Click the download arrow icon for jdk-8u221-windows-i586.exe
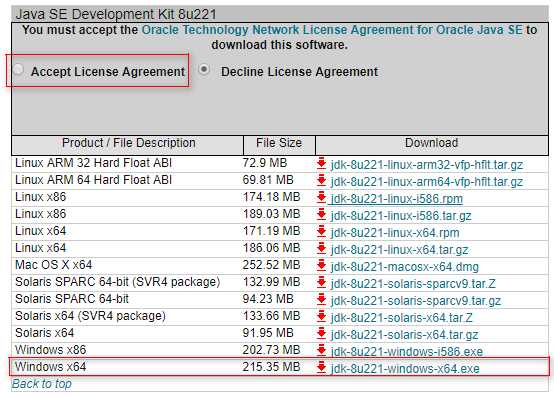Screen dimensions: 554x398 click(321, 350)
